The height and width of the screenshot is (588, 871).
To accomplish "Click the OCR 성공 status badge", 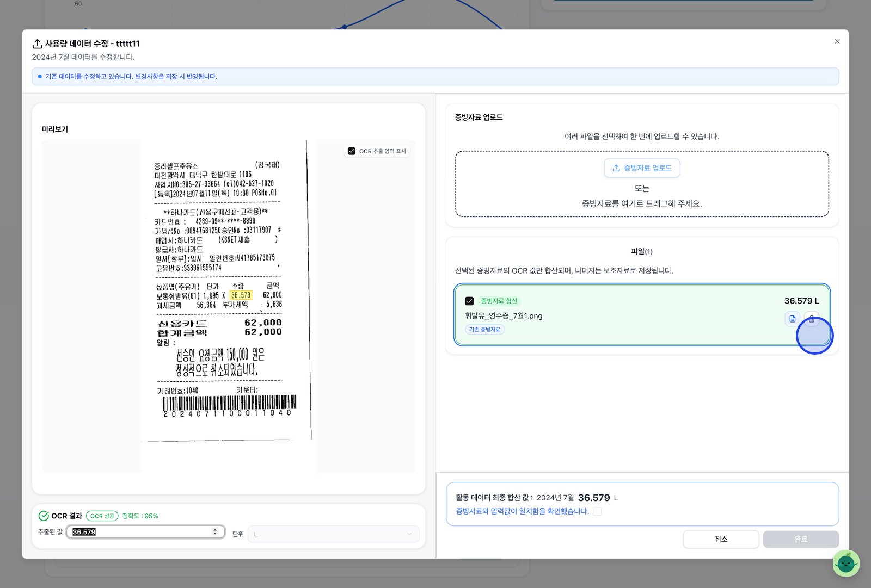I will point(102,516).
